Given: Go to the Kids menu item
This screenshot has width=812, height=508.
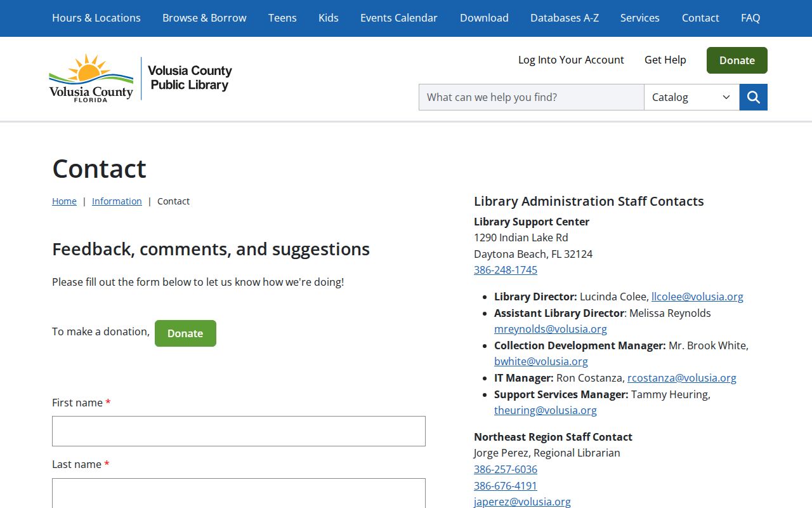Looking at the screenshot, I should pyautogui.click(x=329, y=18).
